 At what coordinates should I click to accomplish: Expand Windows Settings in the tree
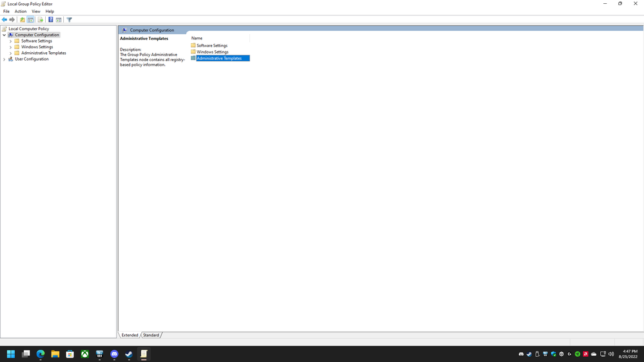[11, 47]
